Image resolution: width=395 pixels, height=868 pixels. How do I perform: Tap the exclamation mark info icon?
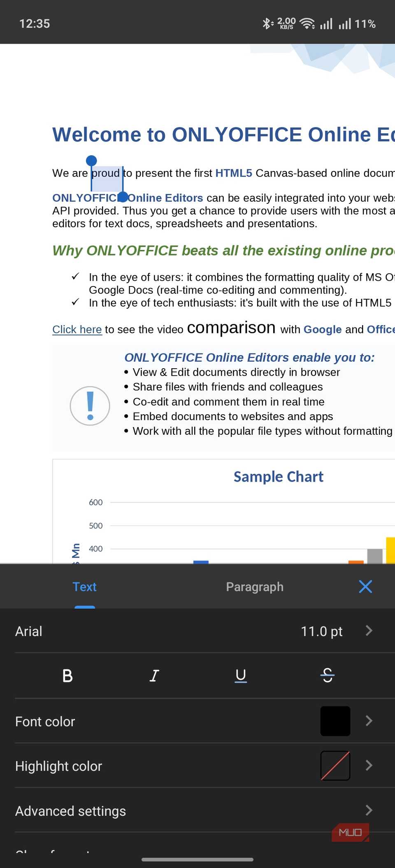[x=90, y=406]
